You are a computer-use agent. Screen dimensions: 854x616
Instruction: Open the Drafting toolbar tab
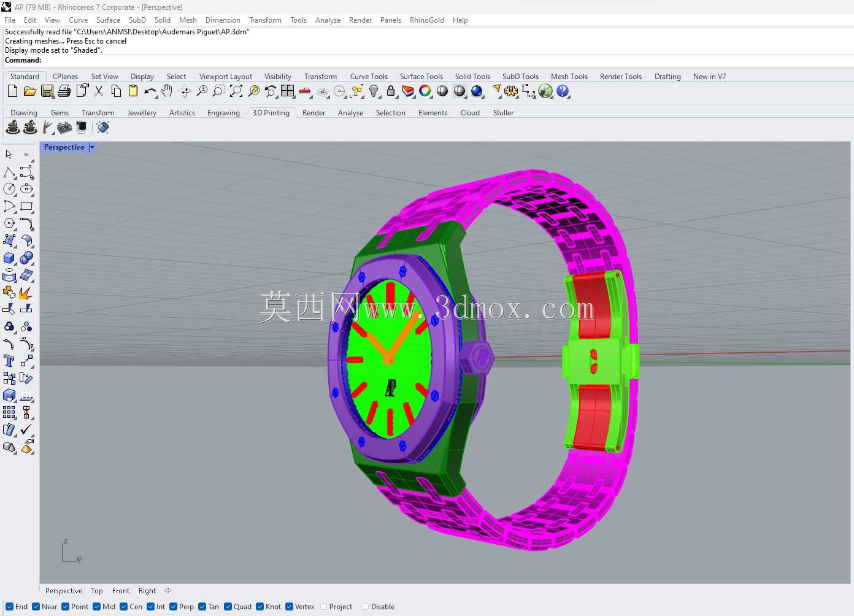(667, 77)
